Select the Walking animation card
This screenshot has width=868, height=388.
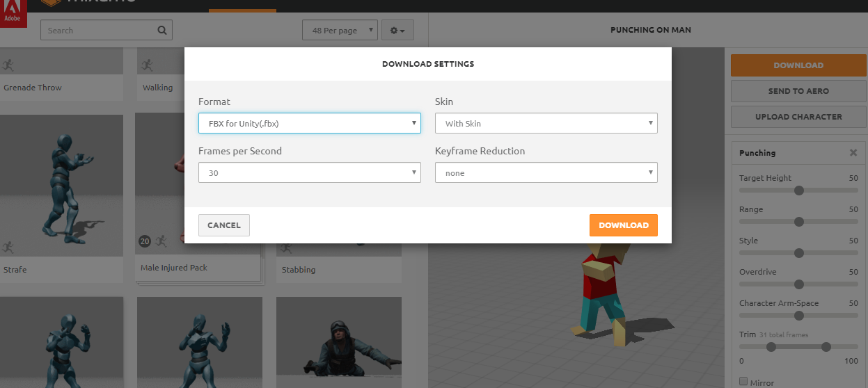point(161,74)
